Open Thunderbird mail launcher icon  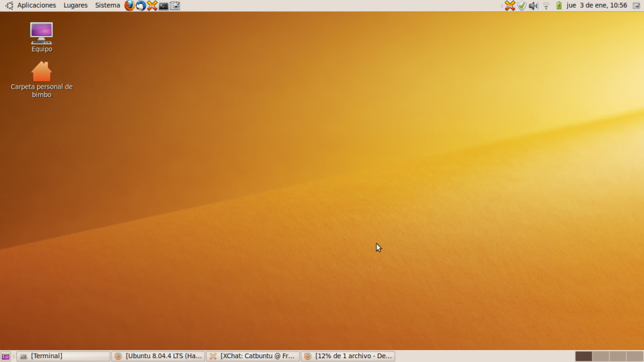pyautogui.click(x=141, y=6)
